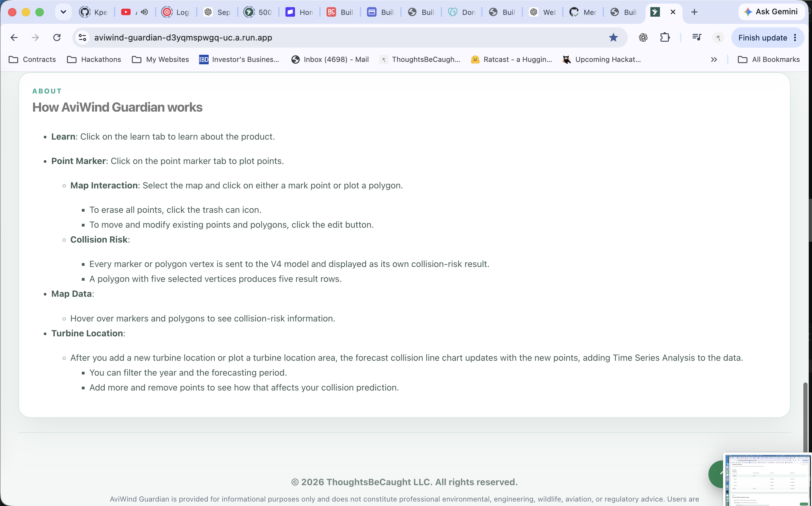Switch to the Mer GitHub tab

(x=583, y=12)
